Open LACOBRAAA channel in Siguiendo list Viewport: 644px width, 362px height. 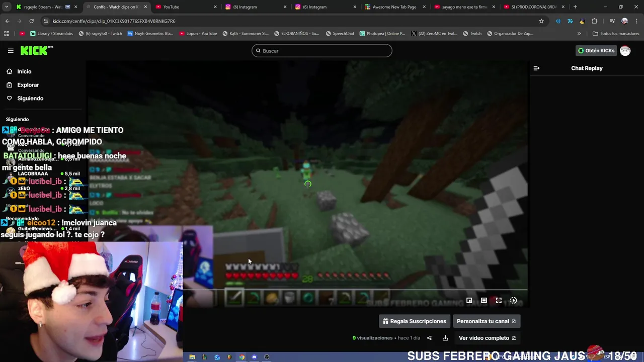pyautogui.click(x=42, y=174)
